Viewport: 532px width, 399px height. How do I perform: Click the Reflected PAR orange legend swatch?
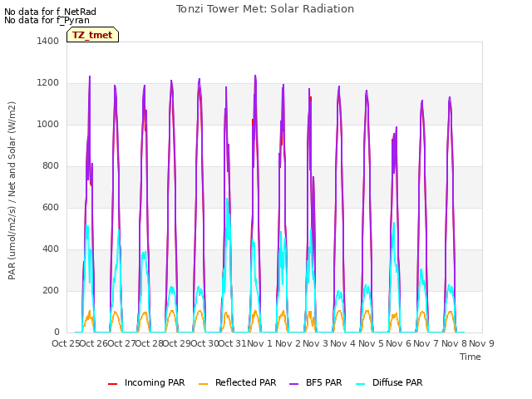point(203,384)
